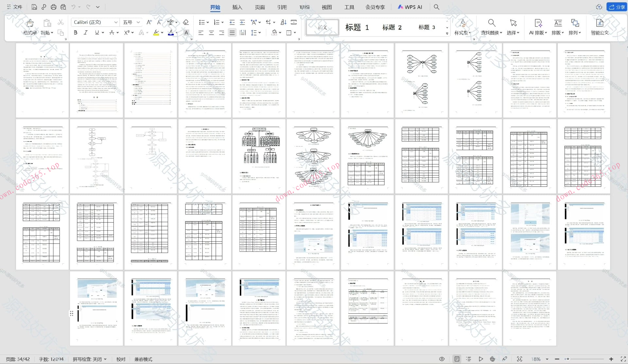The height and width of the screenshot is (364, 628).
Task: Click the clear formatting eraser icon
Action: point(186,22)
